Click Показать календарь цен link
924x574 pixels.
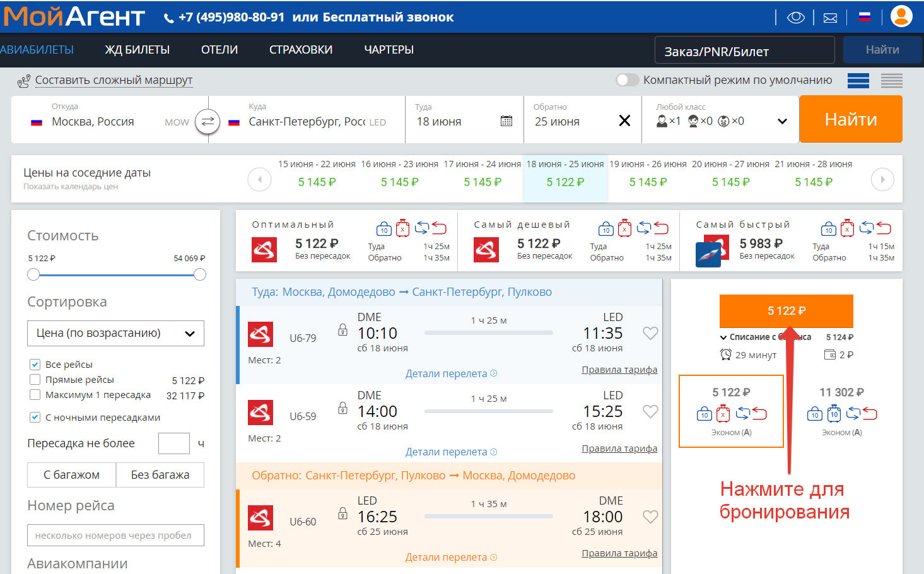71,187
